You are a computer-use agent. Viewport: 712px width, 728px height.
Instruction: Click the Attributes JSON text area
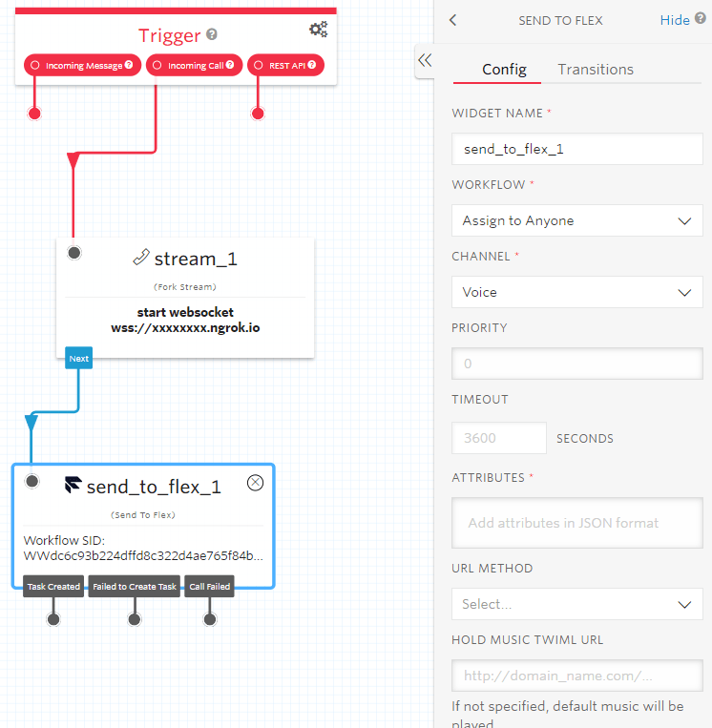576,523
